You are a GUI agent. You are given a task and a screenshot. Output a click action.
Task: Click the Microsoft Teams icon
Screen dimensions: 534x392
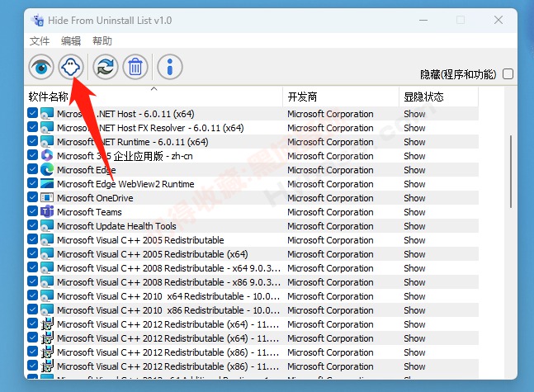(x=47, y=212)
